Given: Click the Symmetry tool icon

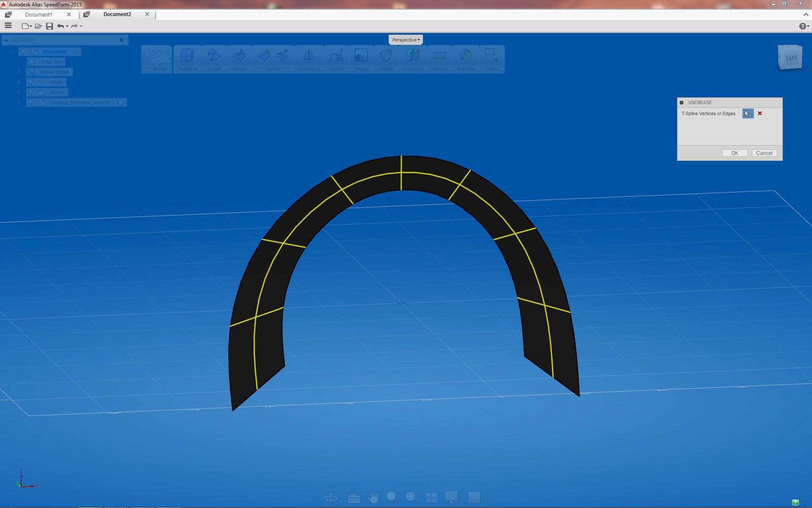Looking at the screenshot, I should [x=309, y=55].
